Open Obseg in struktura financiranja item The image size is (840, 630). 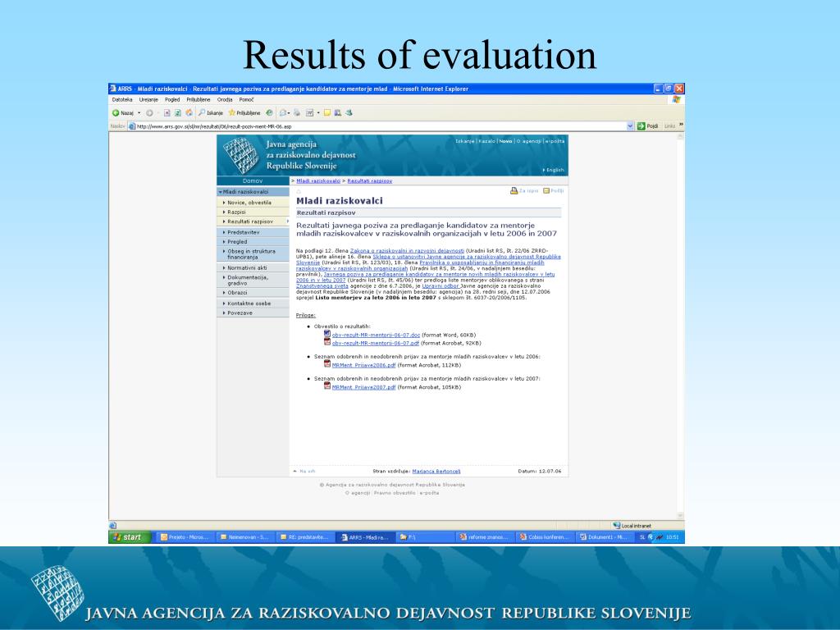pyautogui.click(x=251, y=254)
